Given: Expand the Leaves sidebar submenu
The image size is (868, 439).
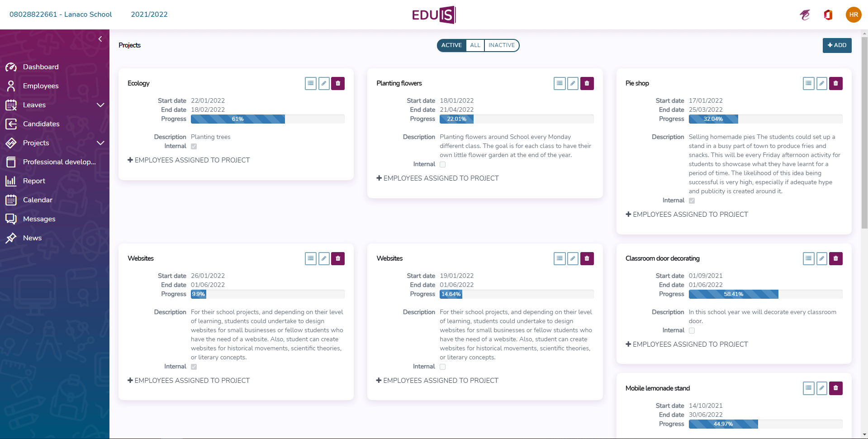Looking at the screenshot, I should click(x=100, y=105).
